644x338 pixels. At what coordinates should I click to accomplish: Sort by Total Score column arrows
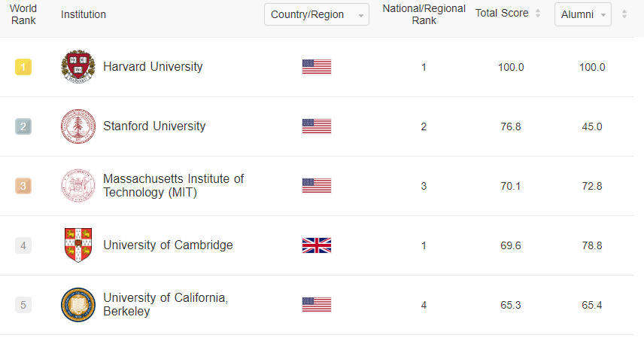point(537,14)
